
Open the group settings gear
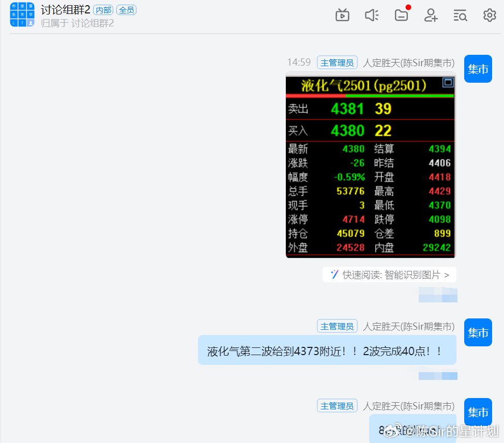489,15
